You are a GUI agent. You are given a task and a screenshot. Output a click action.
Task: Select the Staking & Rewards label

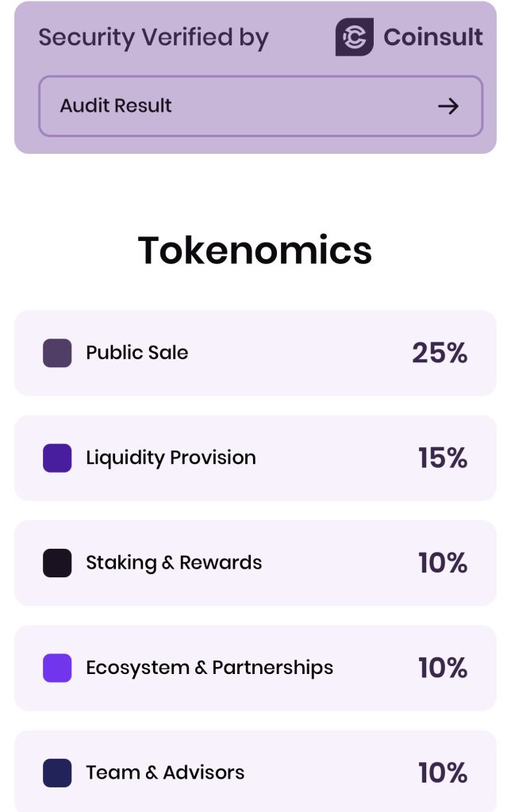pos(174,563)
